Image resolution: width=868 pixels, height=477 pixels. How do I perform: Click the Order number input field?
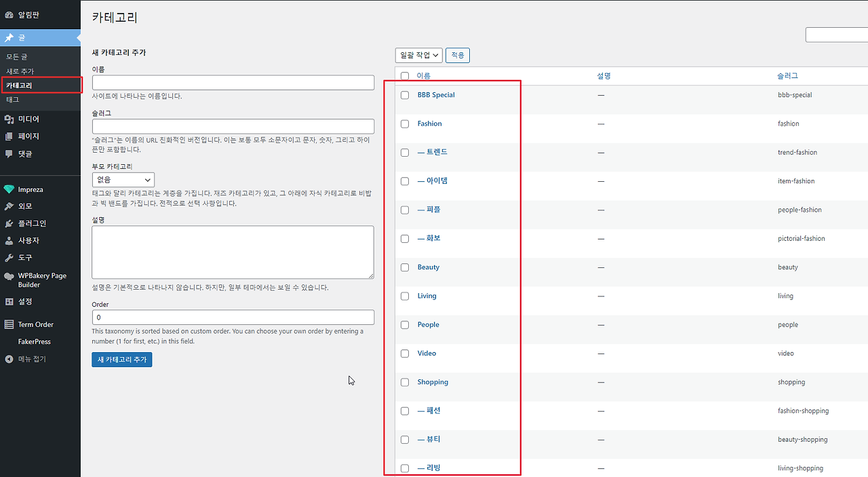233,318
